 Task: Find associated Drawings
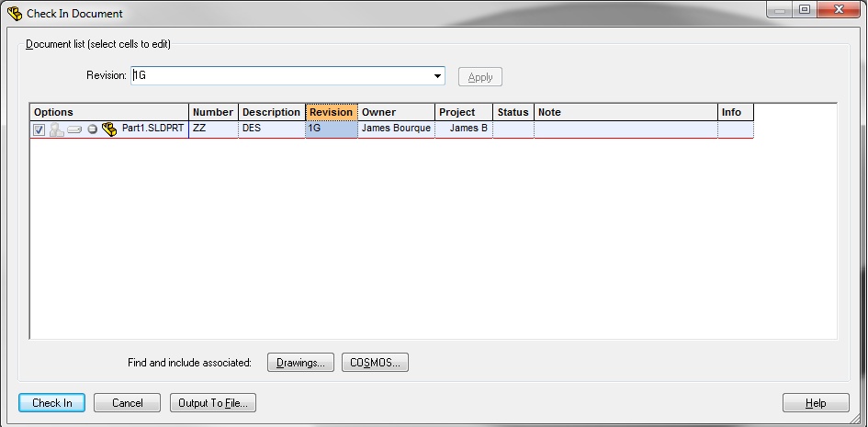tap(300, 363)
